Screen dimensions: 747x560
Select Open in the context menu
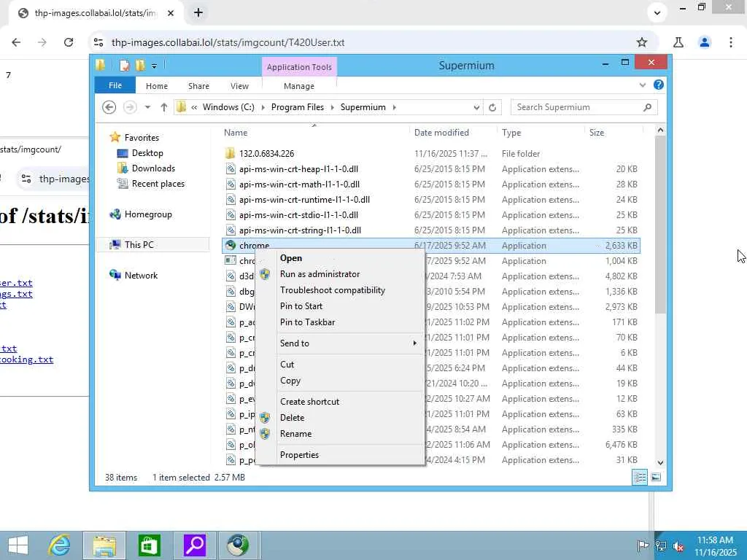tap(290, 258)
